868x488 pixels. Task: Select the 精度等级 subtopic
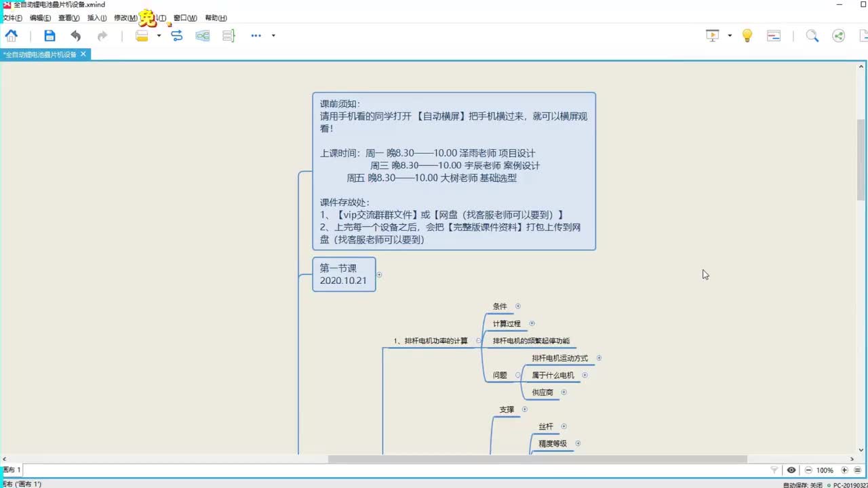click(x=553, y=444)
